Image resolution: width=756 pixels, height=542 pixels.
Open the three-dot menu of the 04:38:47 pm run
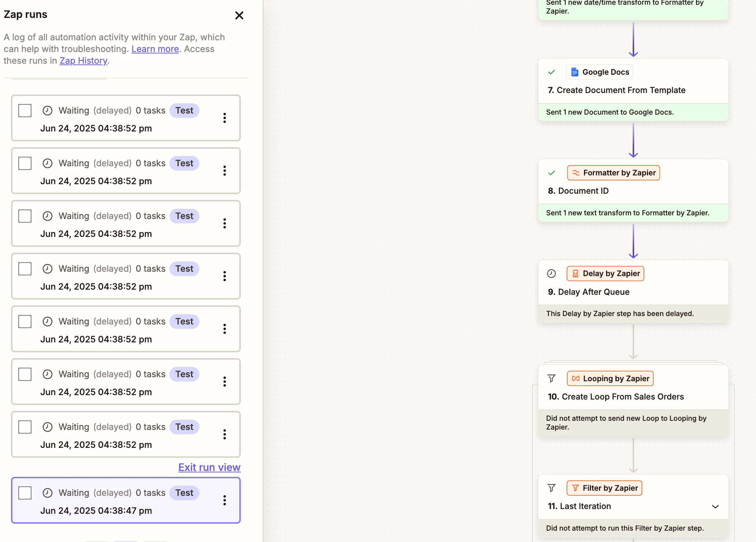click(225, 500)
